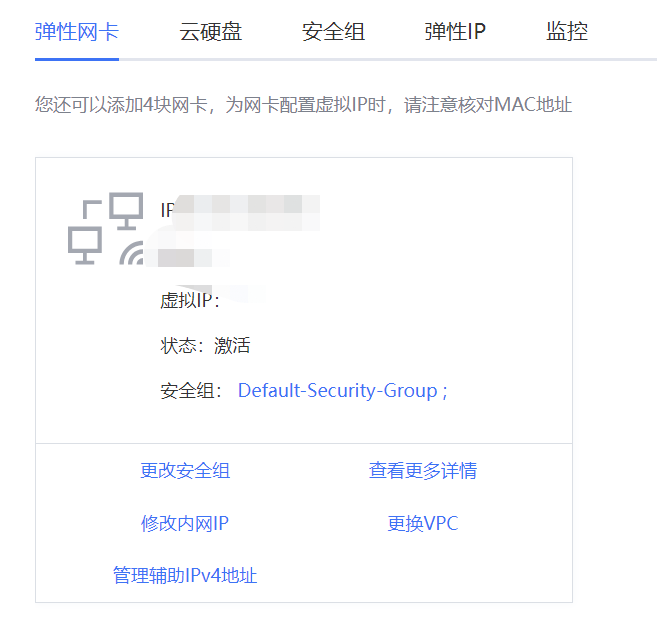Click the 虚拟IP label
This screenshot has width=657, height=634.
pos(189,301)
